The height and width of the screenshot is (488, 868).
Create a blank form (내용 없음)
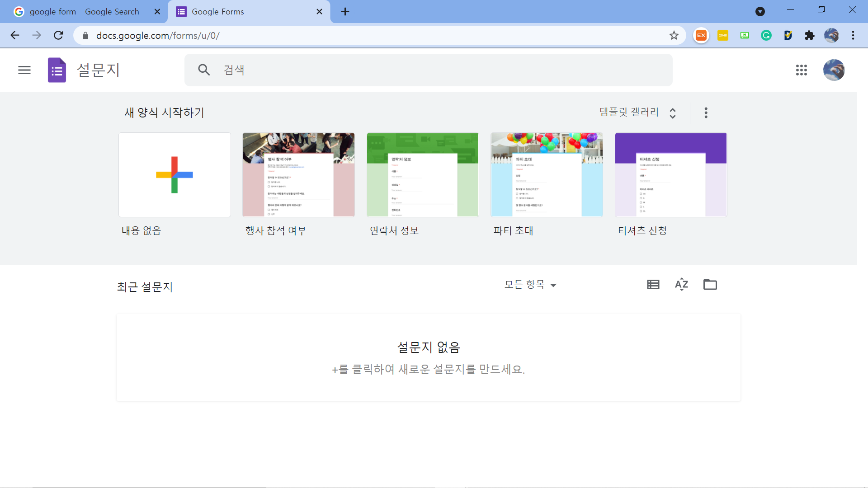click(175, 175)
